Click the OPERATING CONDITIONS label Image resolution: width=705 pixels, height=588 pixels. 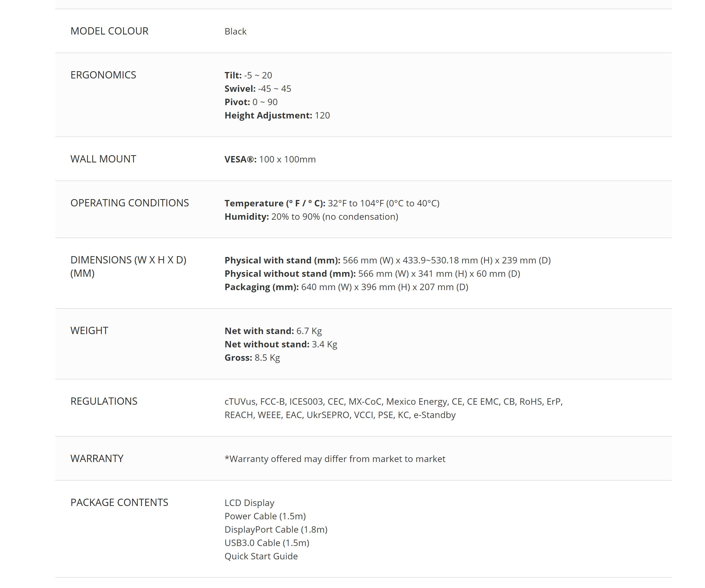tap(130, 203)
